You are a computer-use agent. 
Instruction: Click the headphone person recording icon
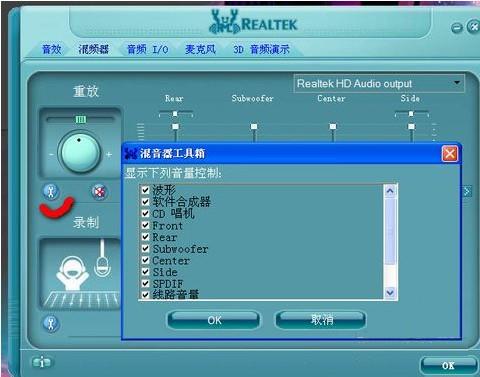[73, 273]
